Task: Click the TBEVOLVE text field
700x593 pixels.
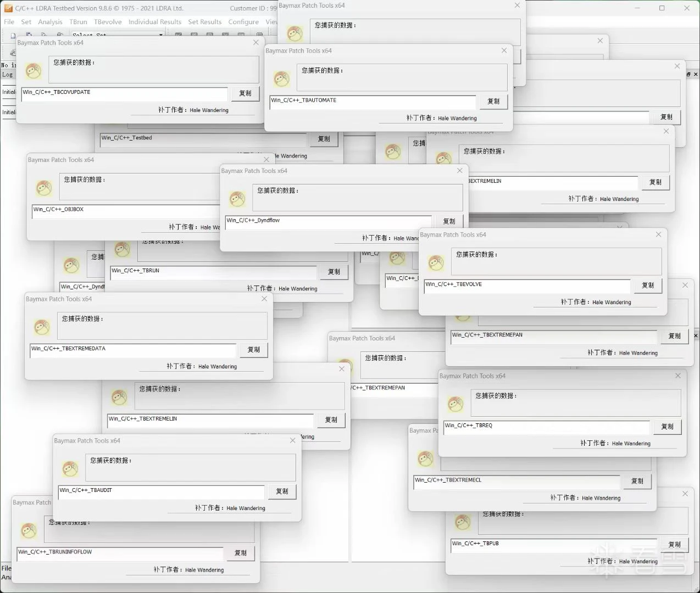Action: pyautogui.click(x=527, y=286)
